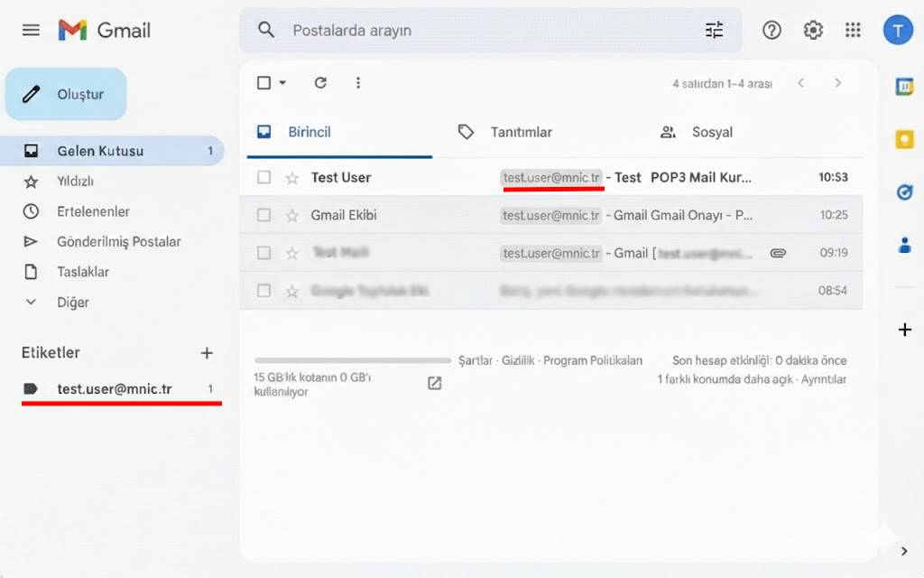Viewport: 924px width, 578px height.
Task: Open the Help question mark icon
Action: pos(772,30)
